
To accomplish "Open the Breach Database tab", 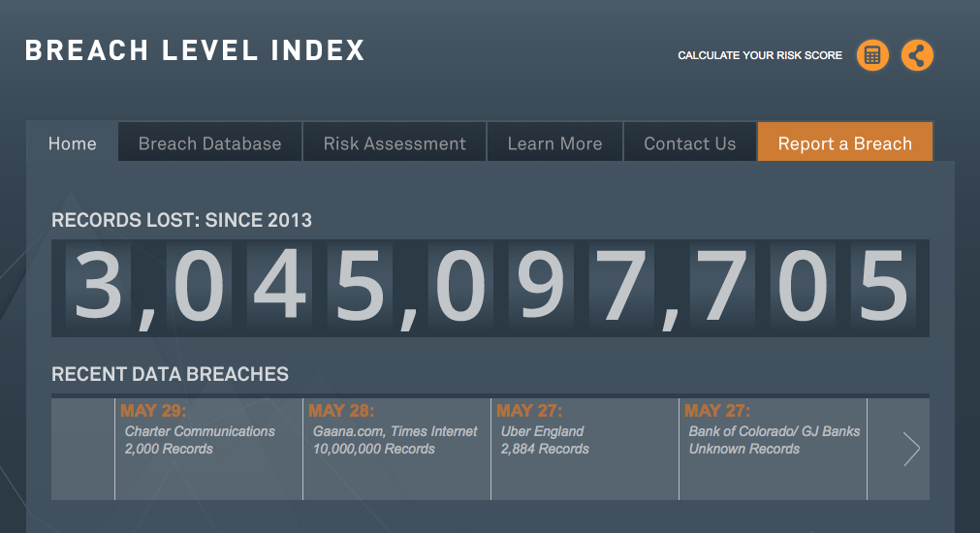I will tap(210, 143).
